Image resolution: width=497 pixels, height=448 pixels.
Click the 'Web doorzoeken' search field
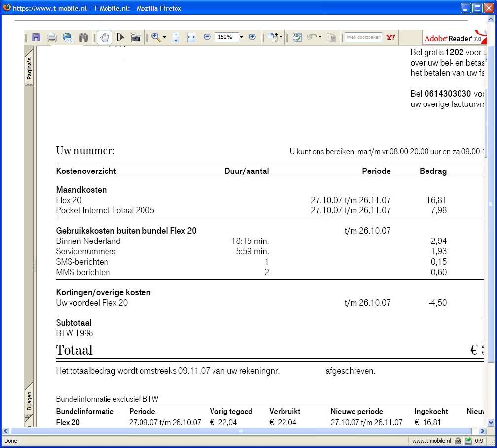(363, 37)
